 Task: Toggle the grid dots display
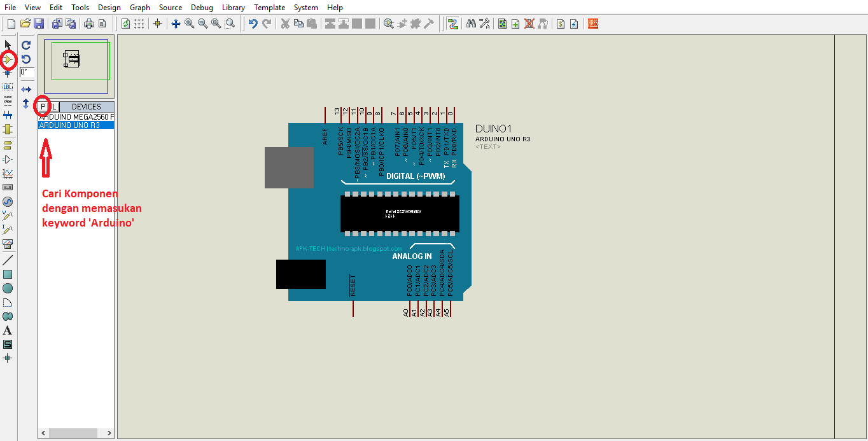coord(139,24)
